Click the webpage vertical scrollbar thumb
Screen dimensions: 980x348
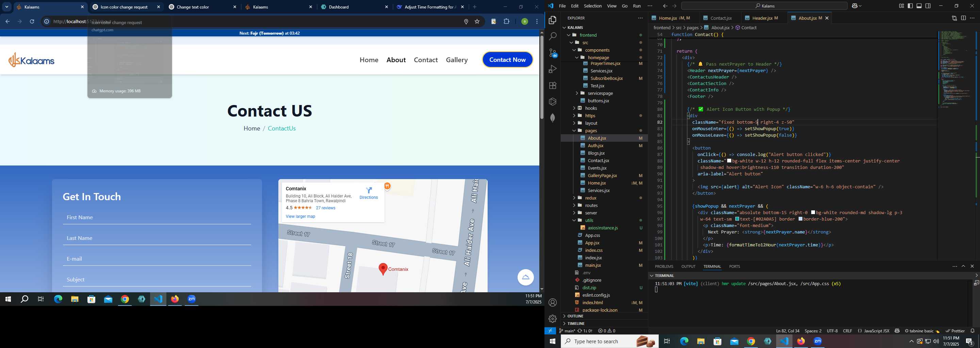pos(541,78)
